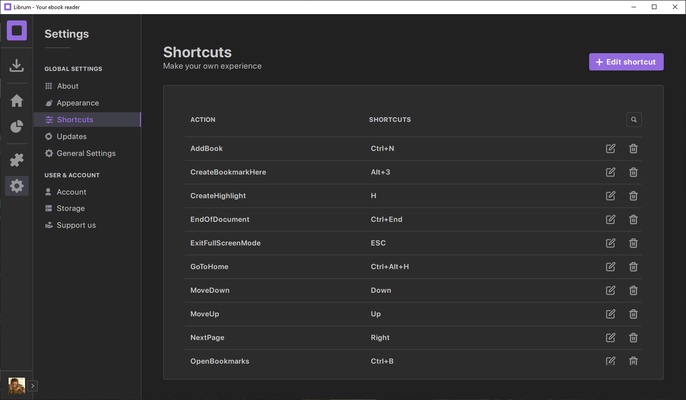
Task: Edit the GoToHome shortcut
Action: click(x=610, y=267)
